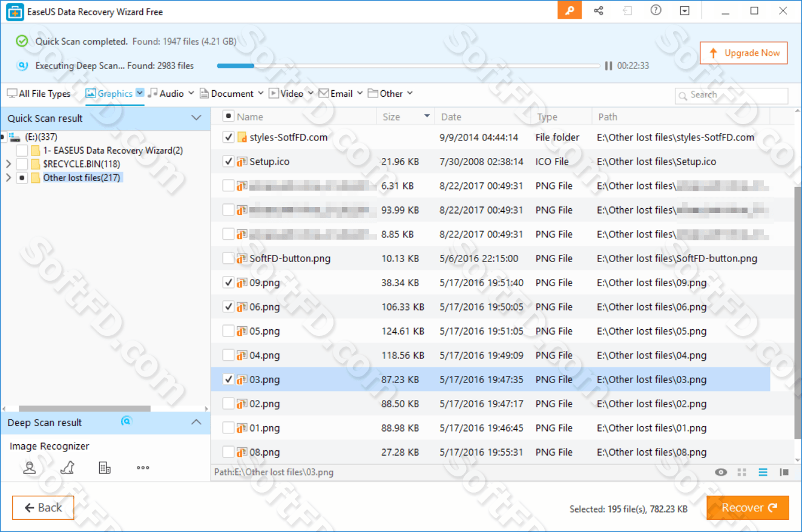The width and height of the screenshot is (802, 532).
Task: Pause the deep scan
Action: click(x=608, y=65)
